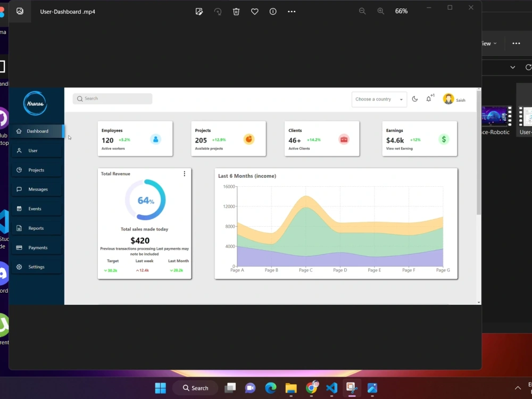The height and width of the screenshot is (399, 532).
Task: Open Reports sidebar item
Action: tap(37, 228)
